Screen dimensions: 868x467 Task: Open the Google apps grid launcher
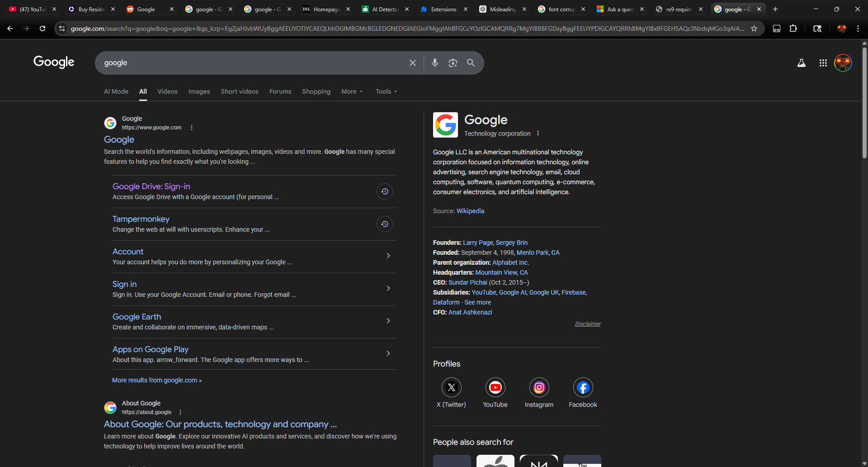point(823,63)
